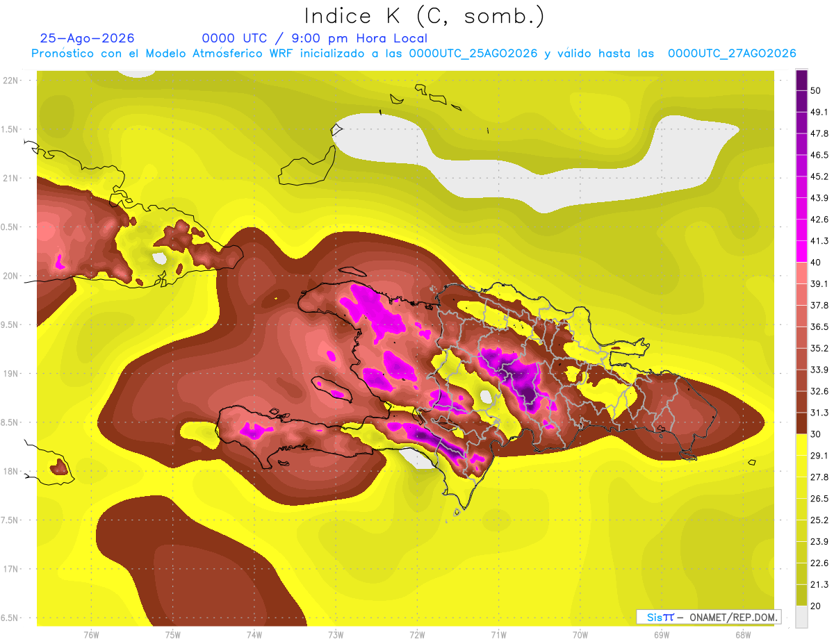This screenshot has height=644, width=834.
Task: Click the colorbar value '27.8'
Action: (819, 477)
